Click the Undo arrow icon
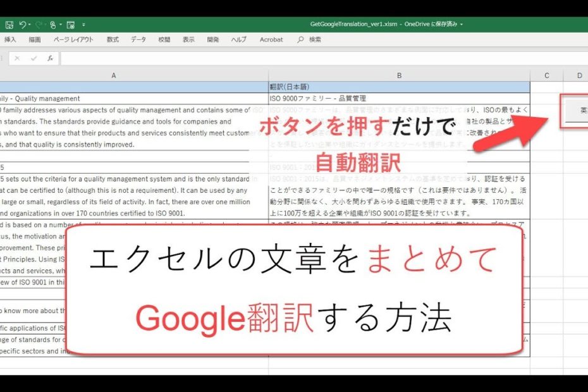The image size is (588, 392). point(23,25)
